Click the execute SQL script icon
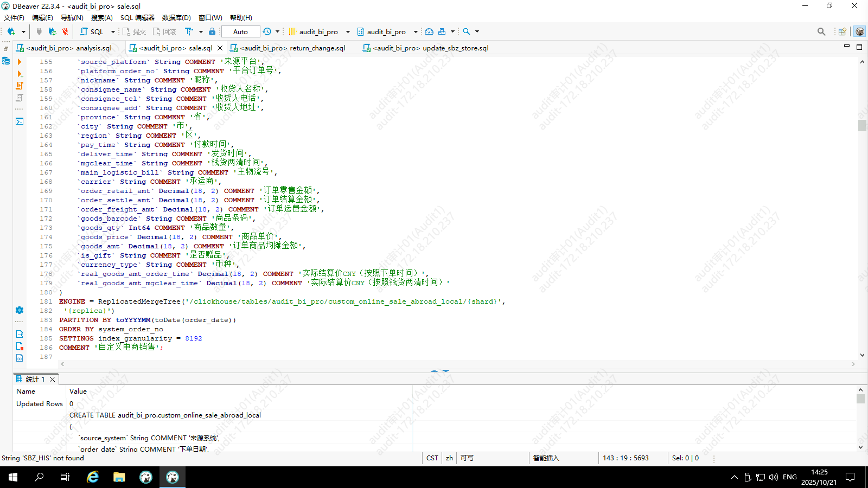868x488 pixels. click(x=20, y=86)
